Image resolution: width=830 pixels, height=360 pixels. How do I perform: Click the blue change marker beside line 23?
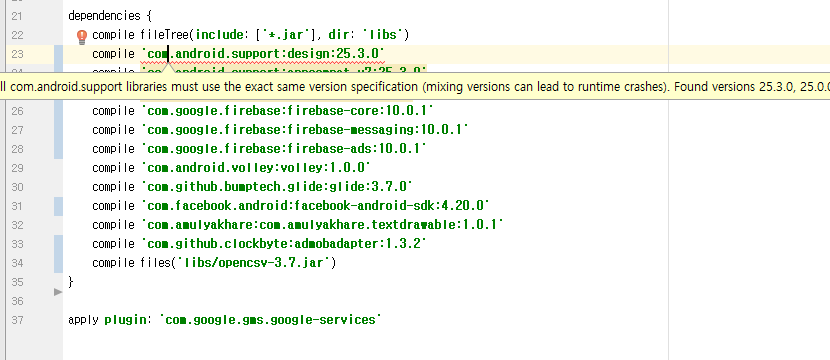pyautogui.click(x=58, y=58)
